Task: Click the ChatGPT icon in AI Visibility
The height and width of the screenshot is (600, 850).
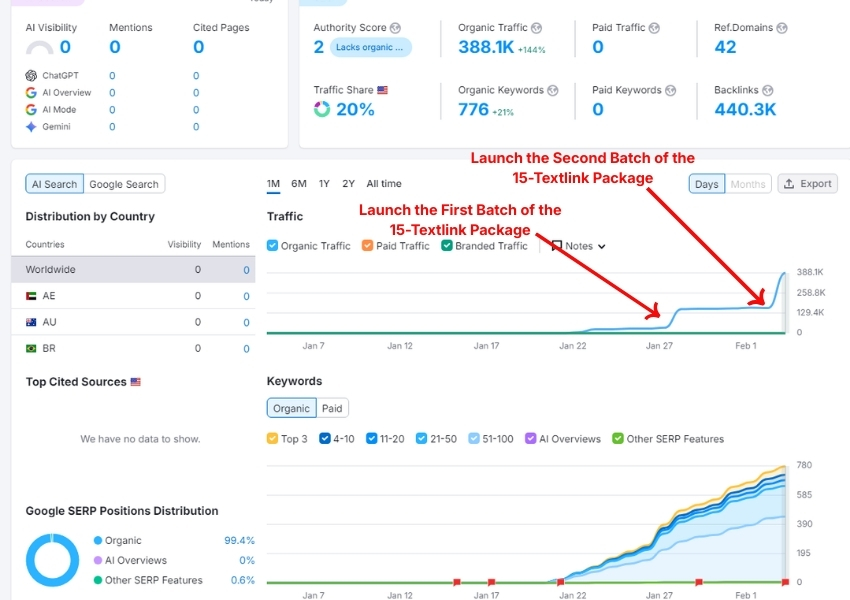Action: coord(32,75)
